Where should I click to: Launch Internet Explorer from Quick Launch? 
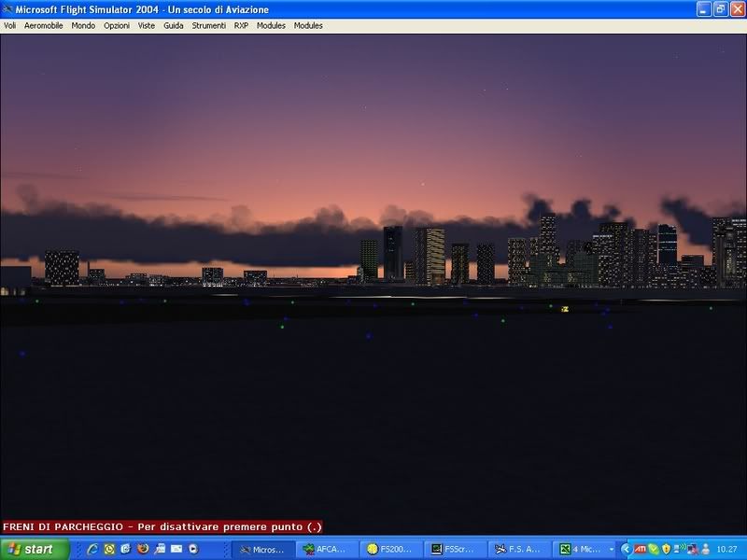click(x=92, y=549)
